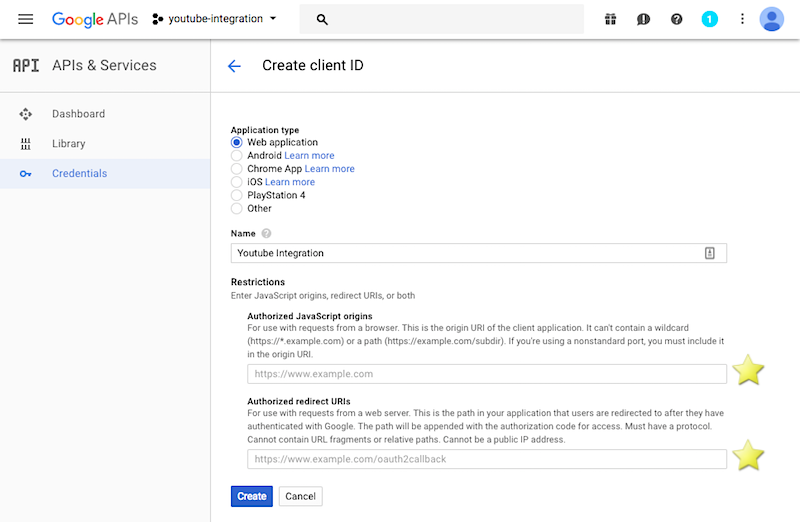Image resolution: width=800 pixels, height=522 pixels.
Task: Open Library in the sidebar
Action: pos(68,144)
